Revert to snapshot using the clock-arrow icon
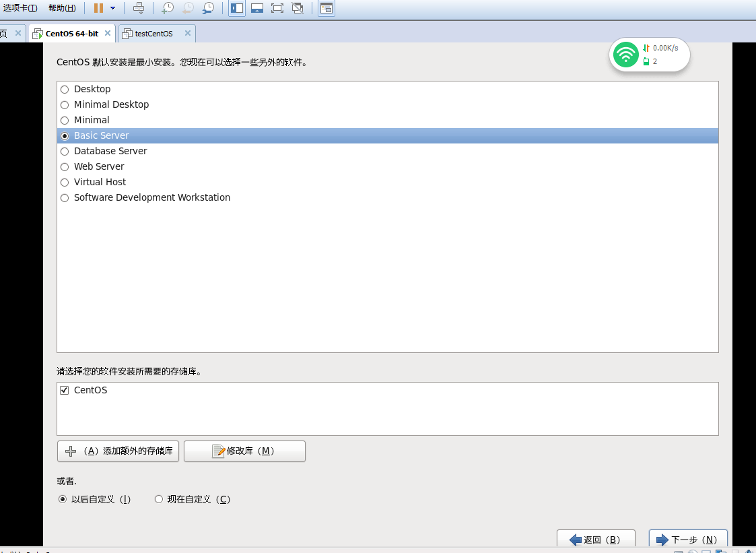Viewport: 756px width, 553px height. pos(188,7)
